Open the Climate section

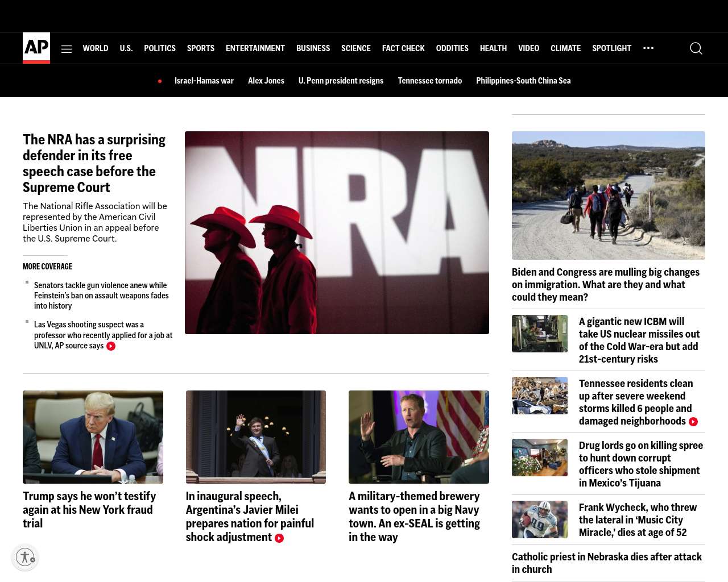click(x=565, y=48)
